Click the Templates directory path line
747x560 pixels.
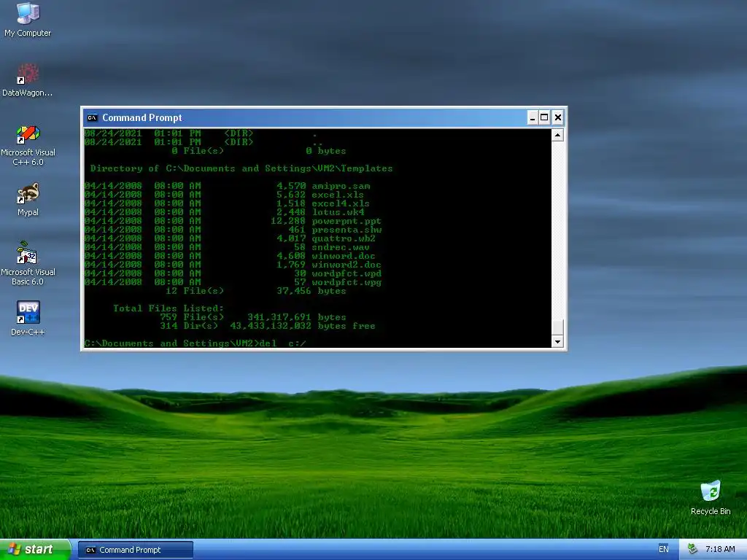[241, 168]
